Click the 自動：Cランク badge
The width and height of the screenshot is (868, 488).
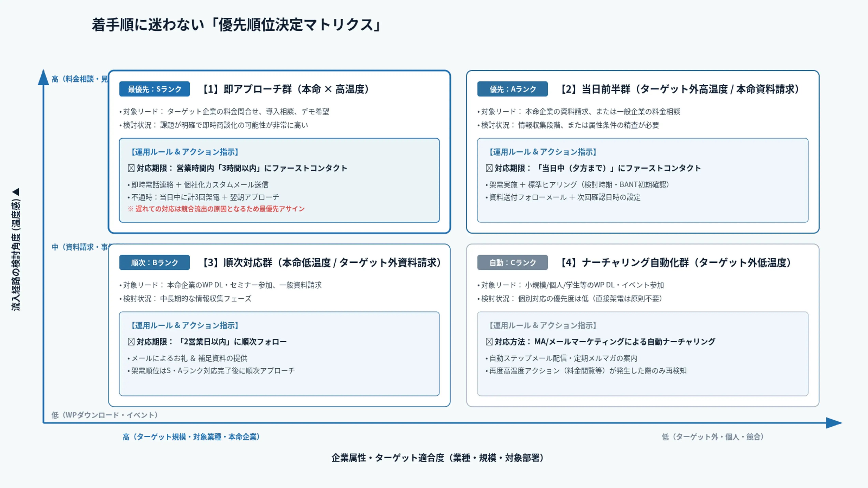[512, 262]
